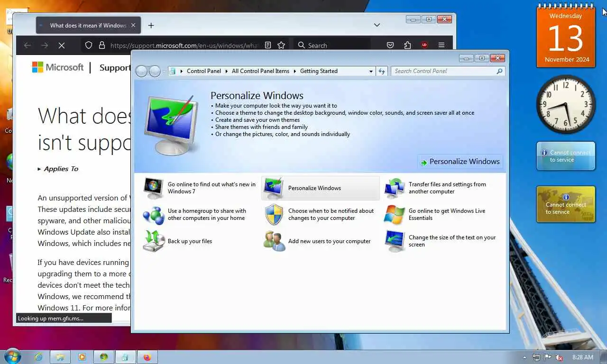Open 'Use a homegroup to share' text
The image size is (607, 364).
point(207,215)
